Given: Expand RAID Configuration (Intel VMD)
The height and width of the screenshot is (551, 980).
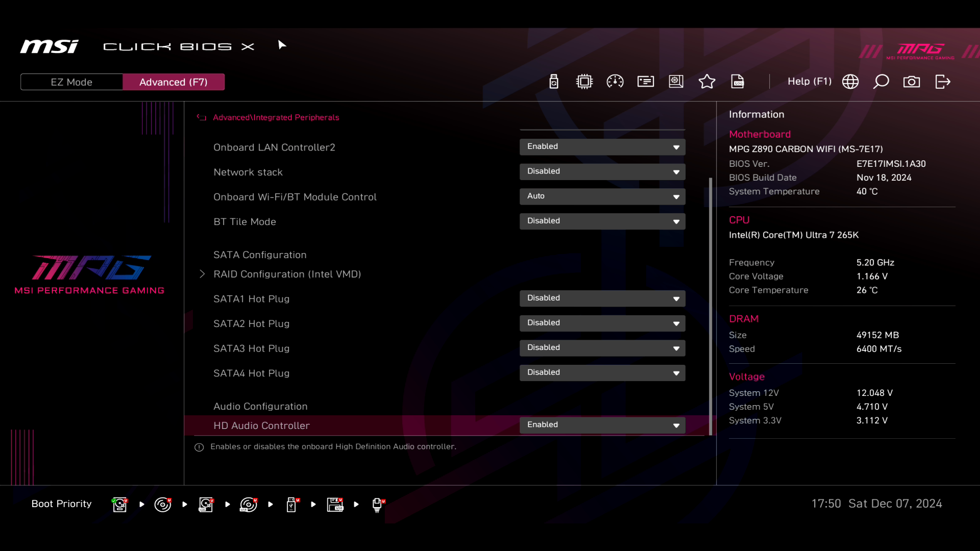Looking at the screenshot, I should tap(287, 274).
